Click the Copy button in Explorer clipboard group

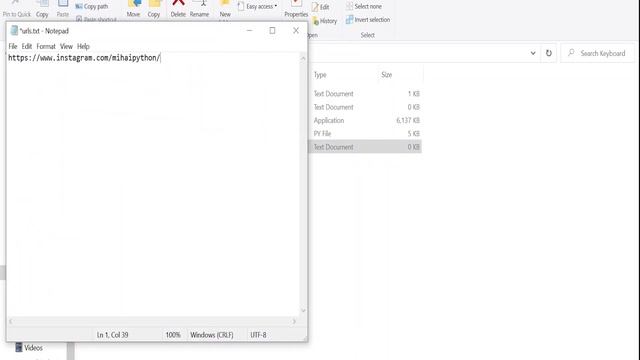42,9
